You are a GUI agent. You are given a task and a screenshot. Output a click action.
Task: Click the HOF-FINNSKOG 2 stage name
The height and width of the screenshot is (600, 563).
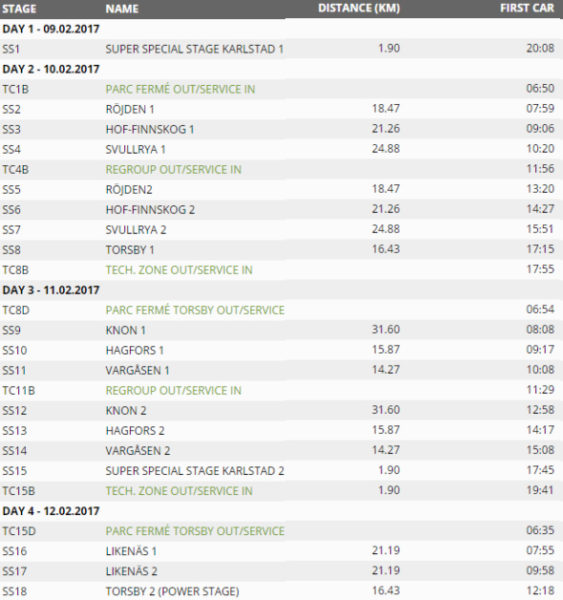(150, 210)
